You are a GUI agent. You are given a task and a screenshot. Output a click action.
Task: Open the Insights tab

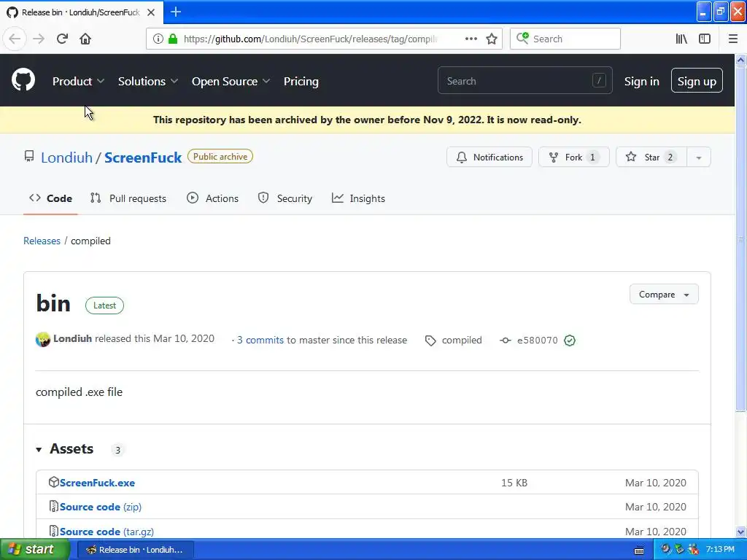(358, 198)
